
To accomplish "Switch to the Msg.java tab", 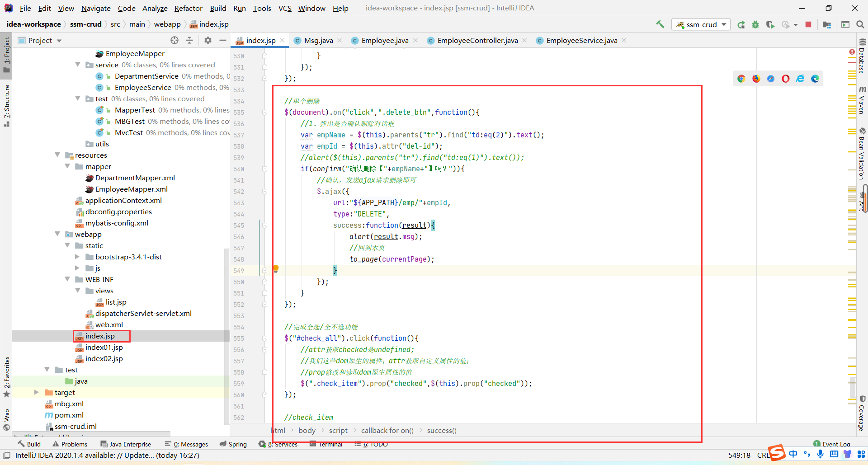I will (318, 40).
